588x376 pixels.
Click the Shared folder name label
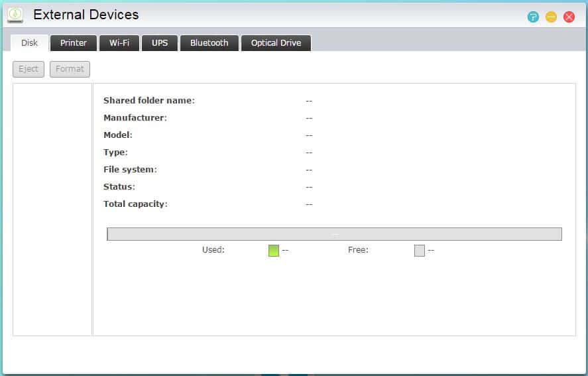click(x=149, y=101)
